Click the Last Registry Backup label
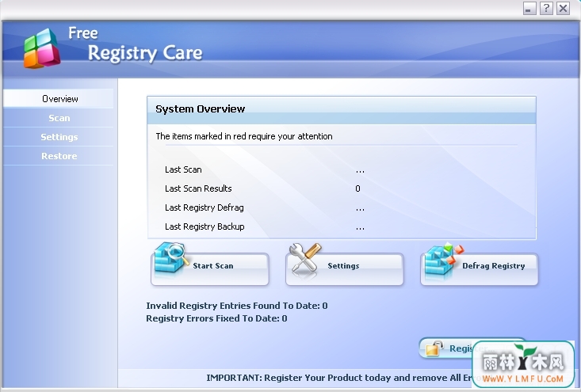Screen dimensions: 581x392 point(204,226)
